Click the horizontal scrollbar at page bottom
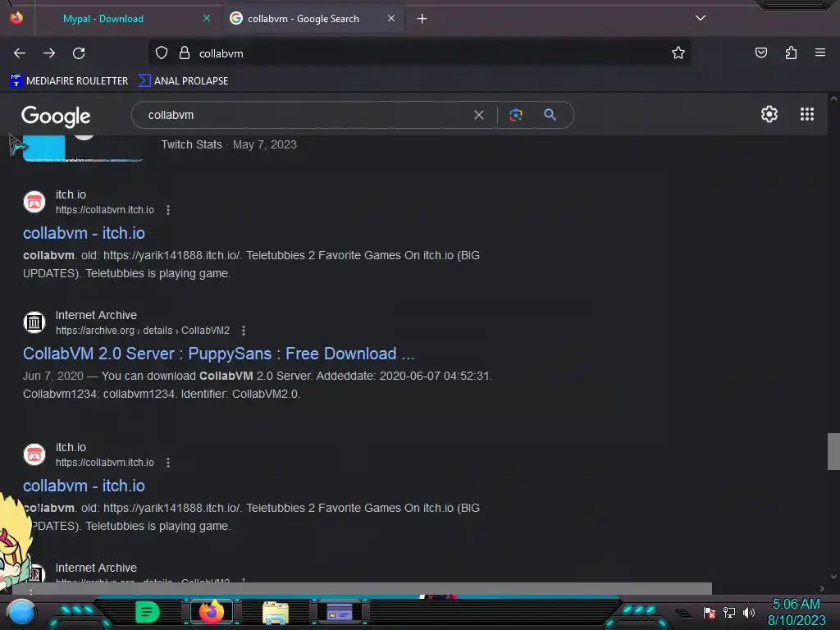 [x=362, y=588]
